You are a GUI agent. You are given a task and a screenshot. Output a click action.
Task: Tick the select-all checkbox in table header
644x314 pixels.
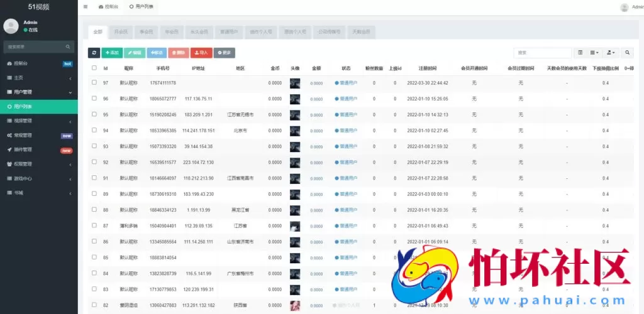click(94, 68)
